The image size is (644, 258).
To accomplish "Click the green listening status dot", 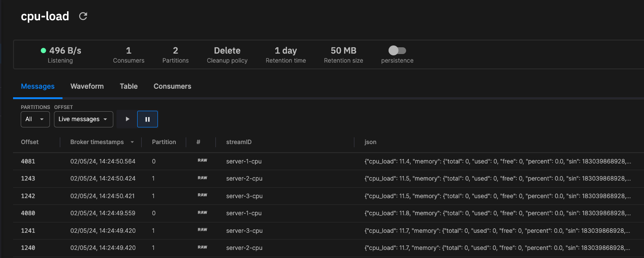I will tap(44, 51).
